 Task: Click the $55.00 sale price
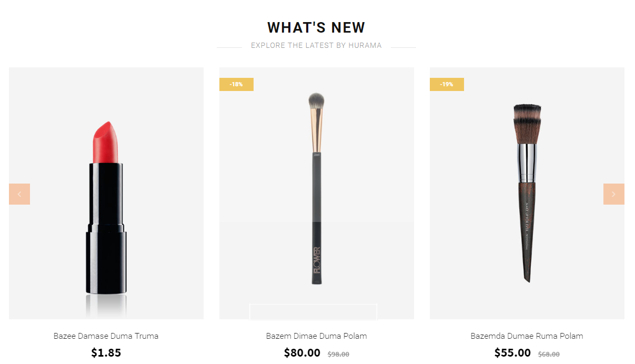coord(512,352)
